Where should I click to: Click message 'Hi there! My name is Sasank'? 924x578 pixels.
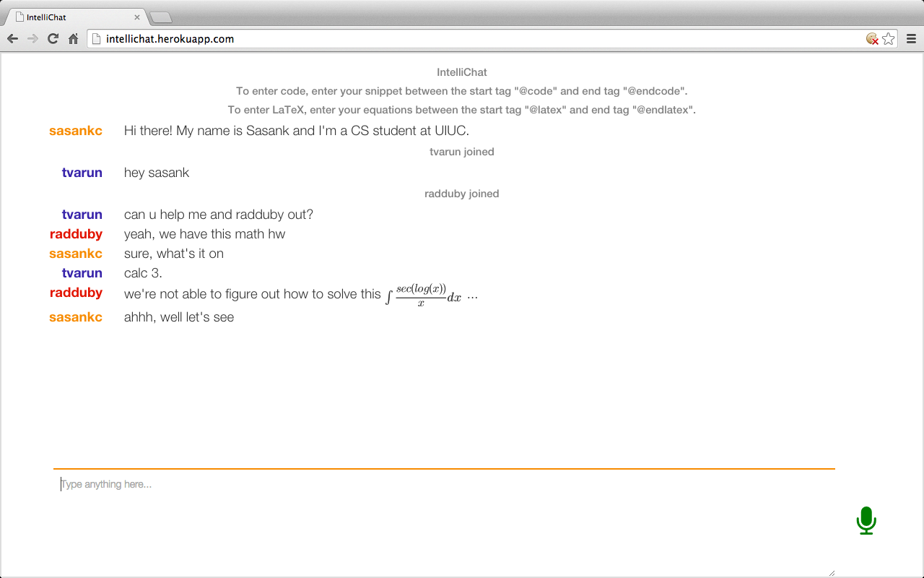[297, 131]
